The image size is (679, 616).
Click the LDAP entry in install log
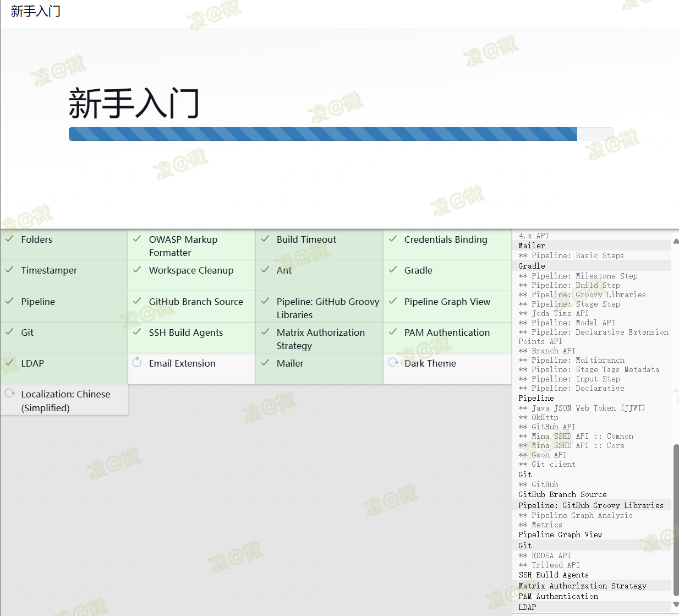(527, 607)
